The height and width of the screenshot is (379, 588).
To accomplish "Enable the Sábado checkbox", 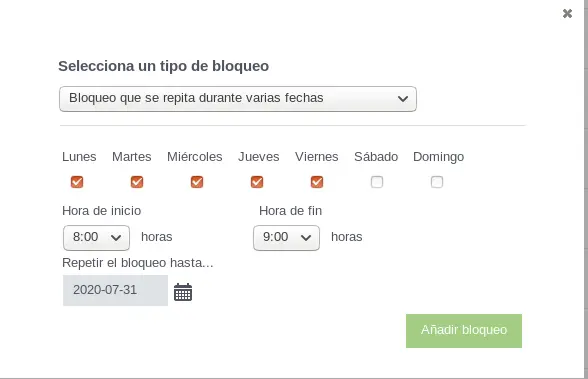I will click(377, 182).
